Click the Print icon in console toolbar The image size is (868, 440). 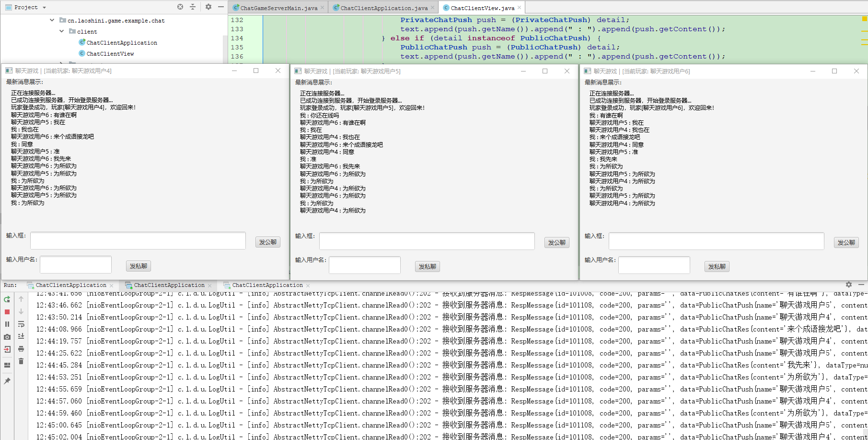[21, 349]
